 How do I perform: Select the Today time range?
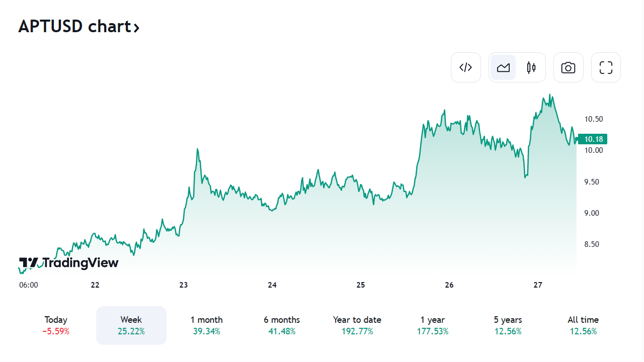coord(56,325)
